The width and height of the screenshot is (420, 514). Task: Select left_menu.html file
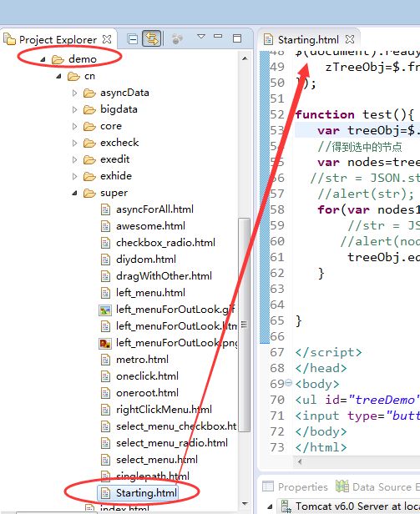point(150,293)
